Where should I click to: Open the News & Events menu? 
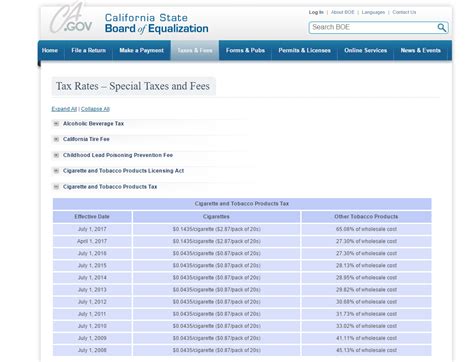tap(421, 50)
